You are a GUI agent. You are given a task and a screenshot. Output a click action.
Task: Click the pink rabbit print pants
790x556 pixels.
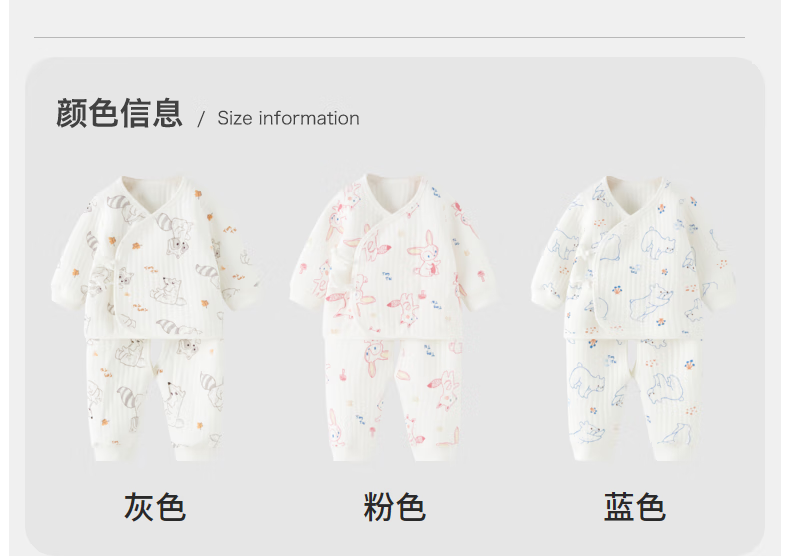[394, 399]
